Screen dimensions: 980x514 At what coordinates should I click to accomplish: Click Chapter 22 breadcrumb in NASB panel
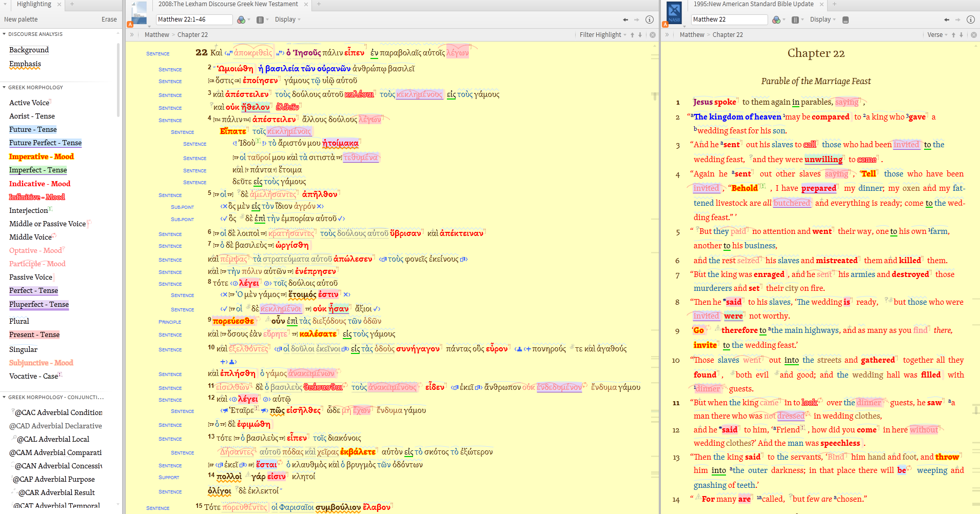point(728,35)
